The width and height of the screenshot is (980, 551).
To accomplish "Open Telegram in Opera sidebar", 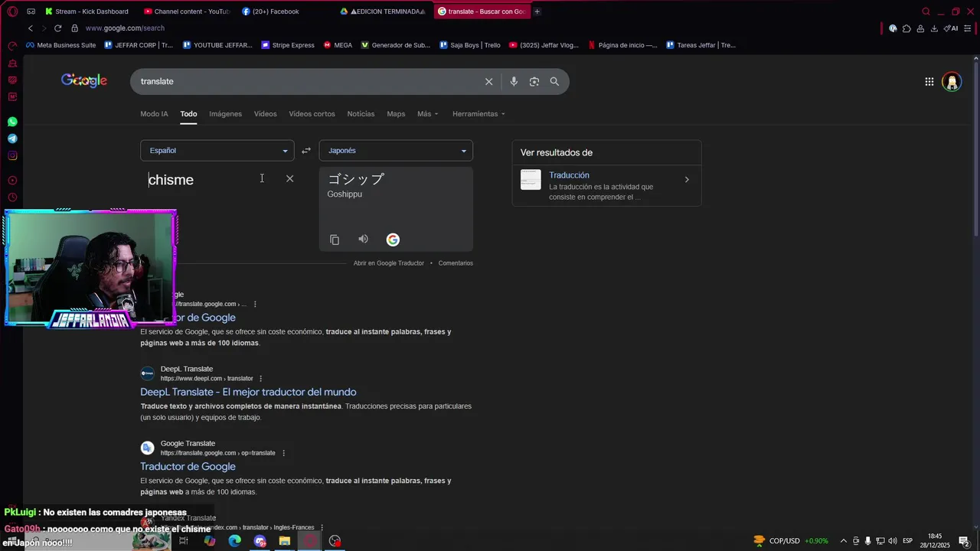I will pyautogui.click(x=12, y=139).
